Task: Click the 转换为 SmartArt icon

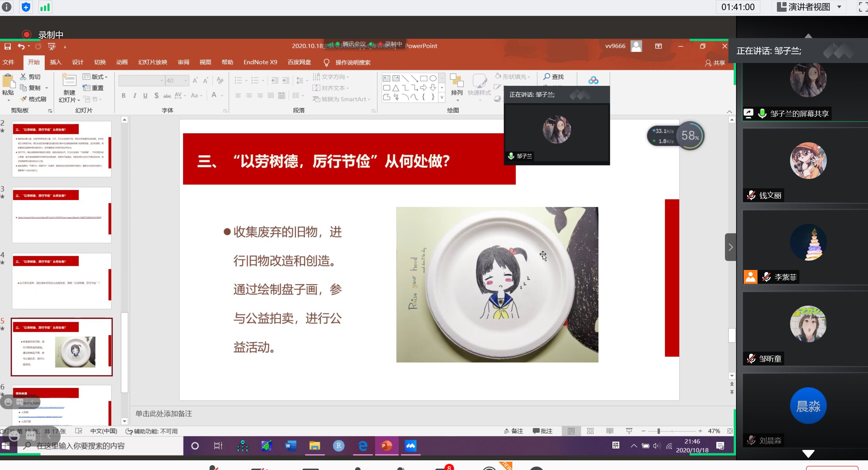Action: pos(341,99)
